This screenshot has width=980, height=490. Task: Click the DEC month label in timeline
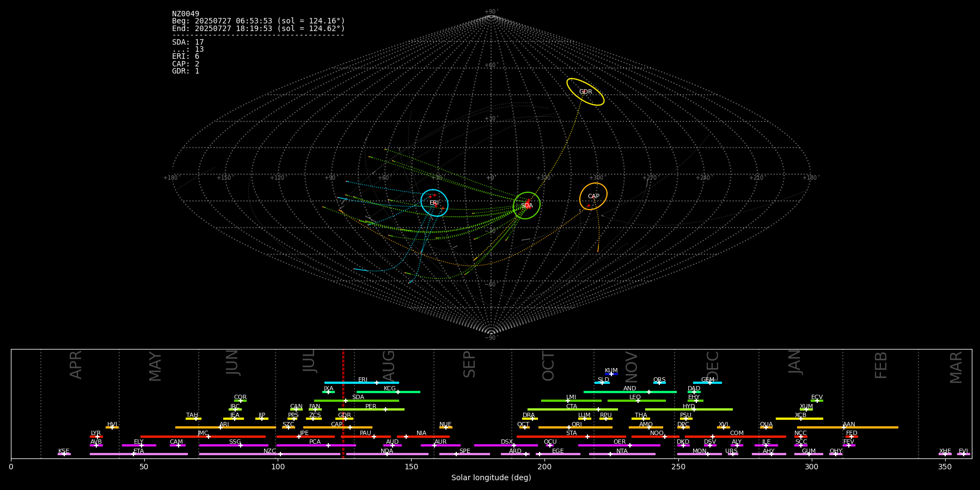(x=713, y=366)
